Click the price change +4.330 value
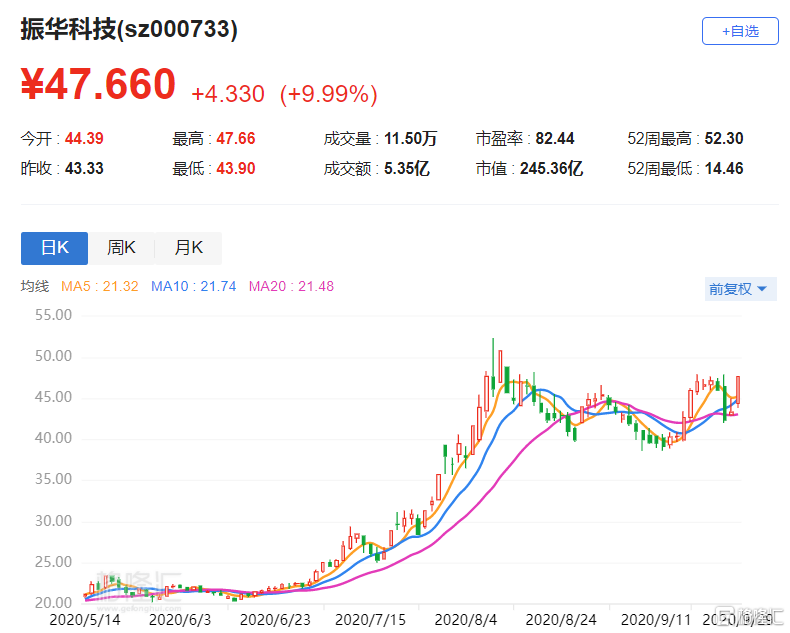 point(228,94)
